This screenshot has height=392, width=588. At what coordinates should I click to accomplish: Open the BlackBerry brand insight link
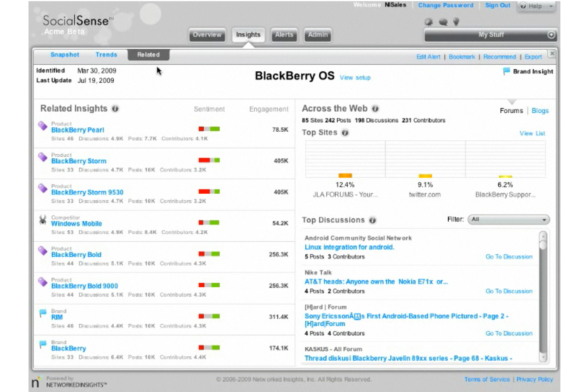(x=69, y=349)
